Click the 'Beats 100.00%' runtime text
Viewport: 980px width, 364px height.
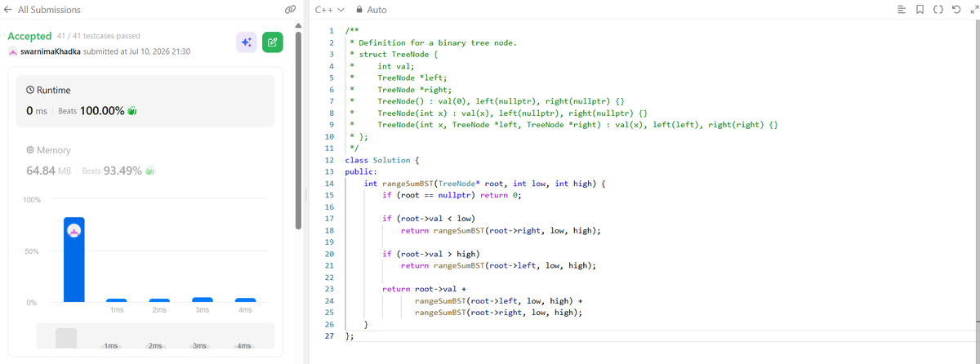(92, 111)
